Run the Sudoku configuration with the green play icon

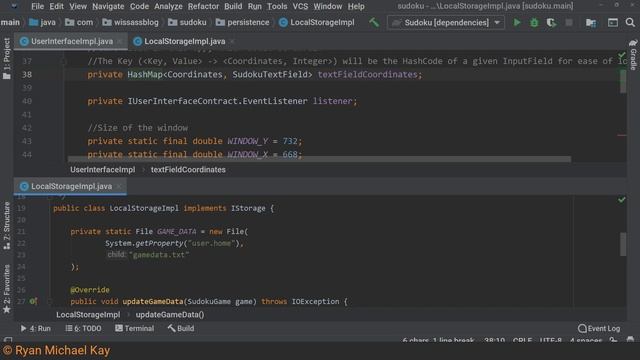[517, 22]
